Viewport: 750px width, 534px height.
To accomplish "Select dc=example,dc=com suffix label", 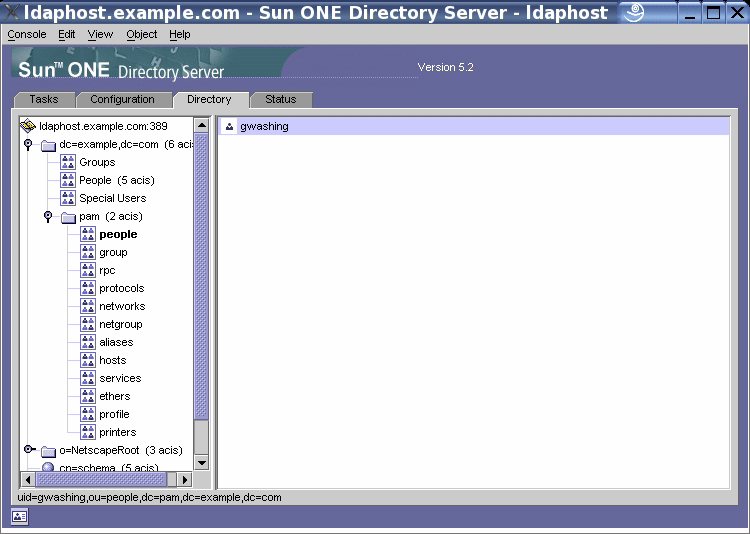I will 126,145.
